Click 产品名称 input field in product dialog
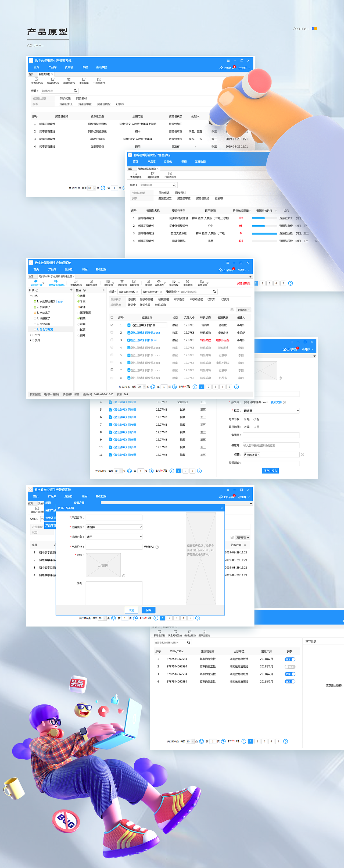344x868 pixels. [x=114, y=518]
